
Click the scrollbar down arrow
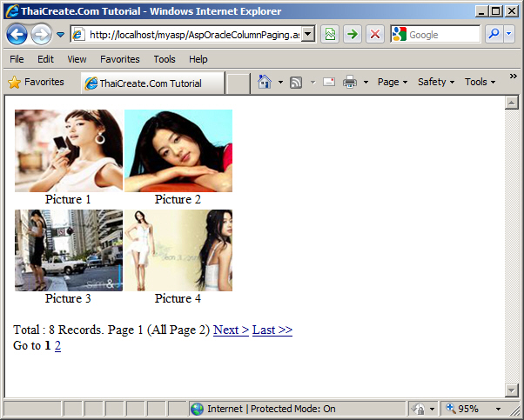pos(511,390)
